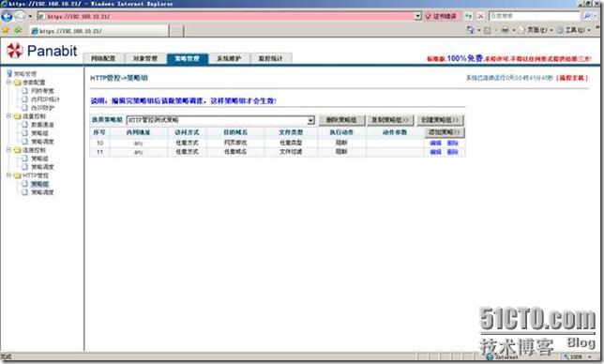
Task: Open 策略调度 under 连接控制
Action: coord(42,167)
